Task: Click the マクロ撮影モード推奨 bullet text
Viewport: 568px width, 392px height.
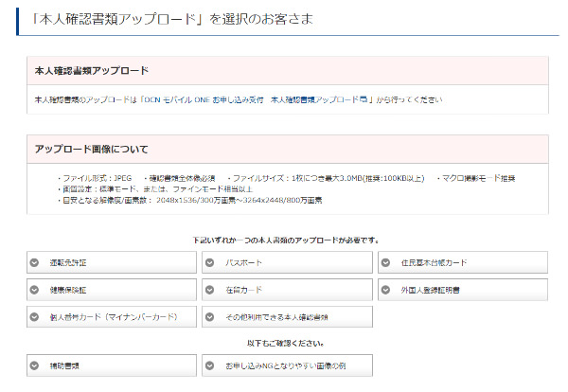Action: tap(476, 178)
